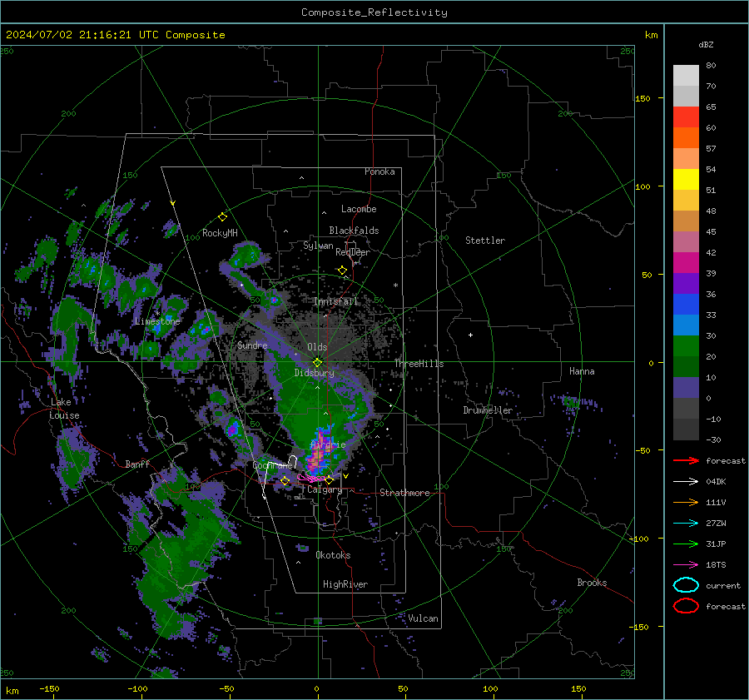Click the Lacombe city label
The image size is (749, 700).
(359, 209)
